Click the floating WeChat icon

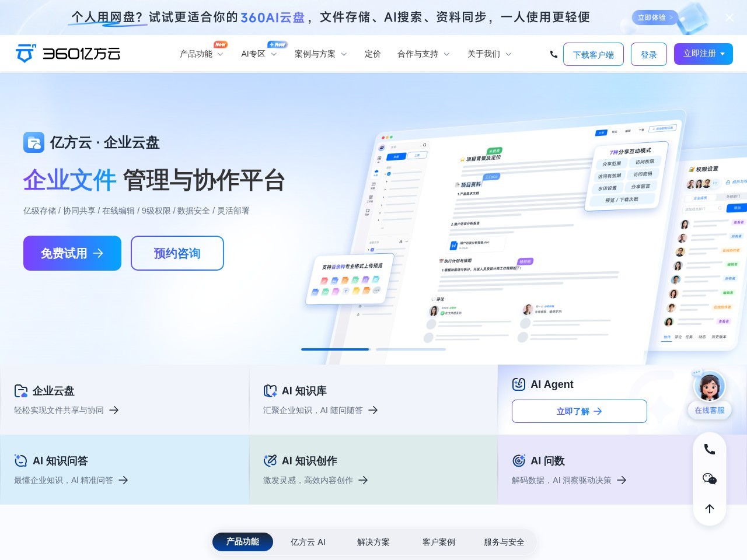[x=710, y=479]
